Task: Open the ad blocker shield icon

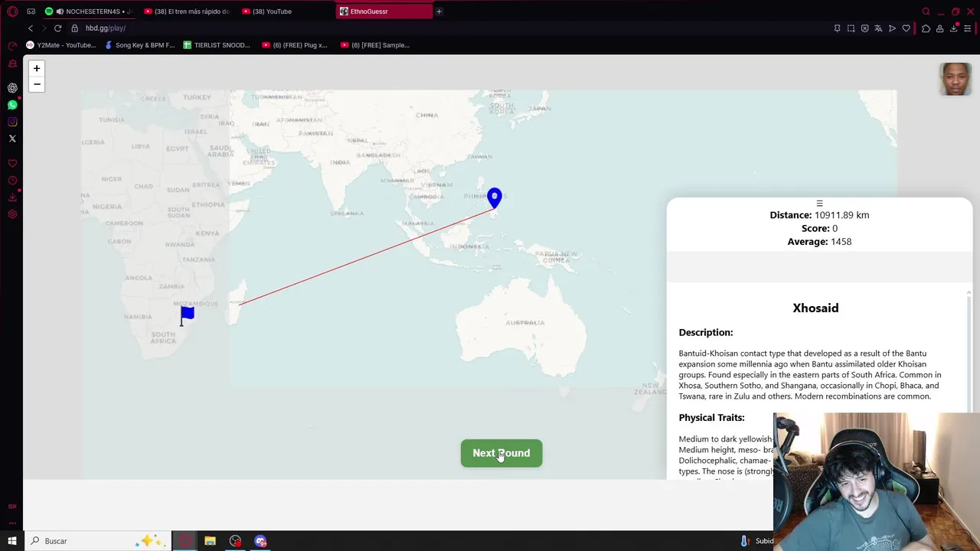Action: [x=864, y=28]
